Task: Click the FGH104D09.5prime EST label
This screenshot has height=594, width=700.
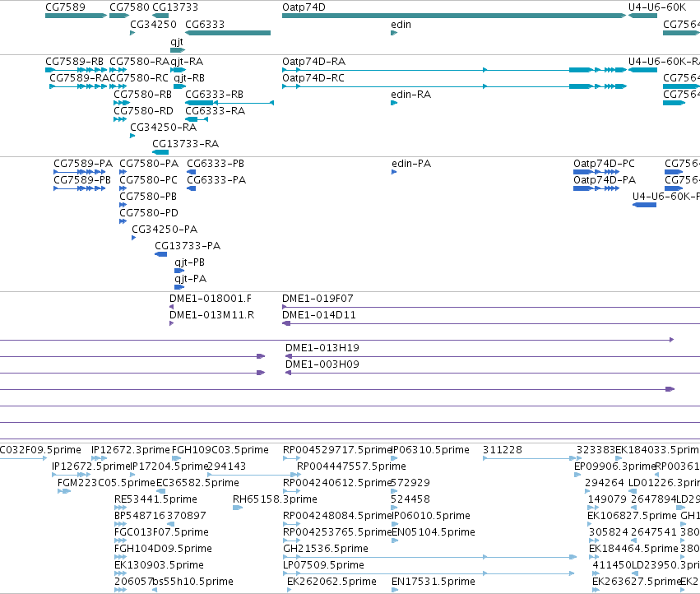Action: coord(163,550)
